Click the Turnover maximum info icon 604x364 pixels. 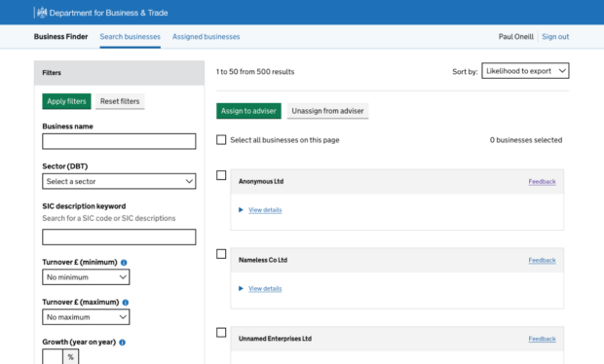click(x=126, y=303)
